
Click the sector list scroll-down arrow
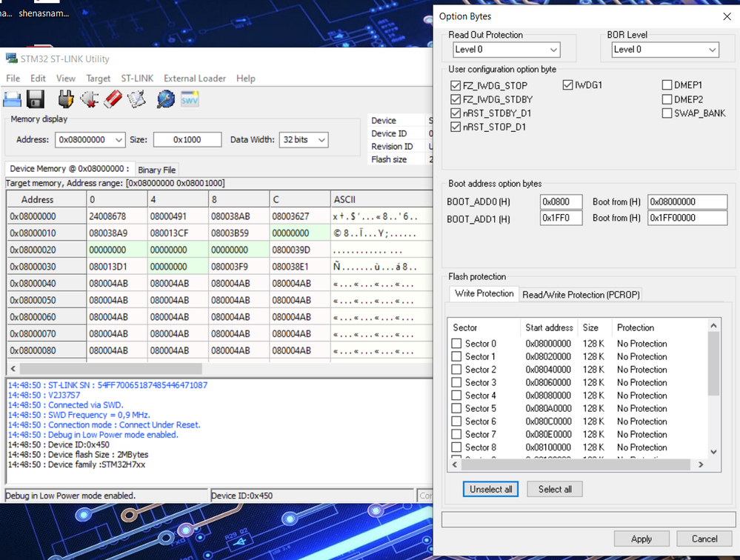click(x=713, y=452)
